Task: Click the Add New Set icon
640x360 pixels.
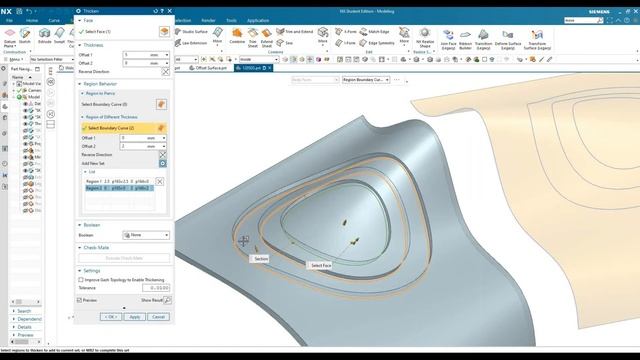Action: coord(162,163)
